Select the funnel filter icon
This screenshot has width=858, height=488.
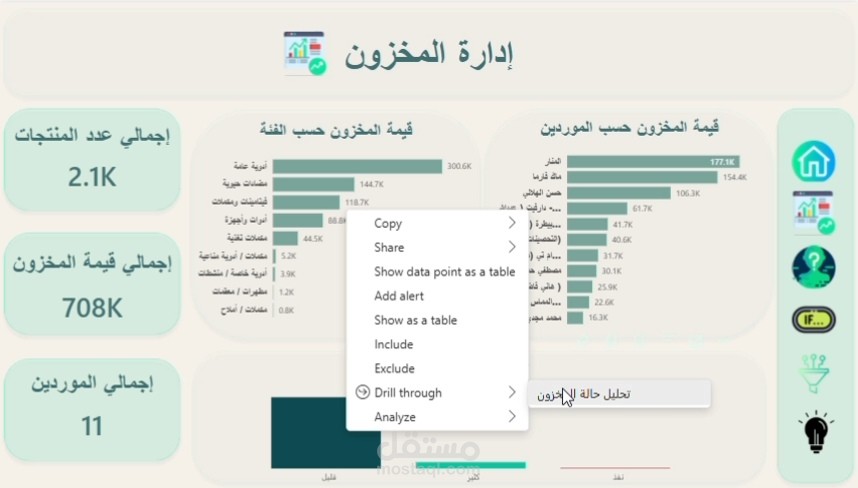(x=813, y=374)
